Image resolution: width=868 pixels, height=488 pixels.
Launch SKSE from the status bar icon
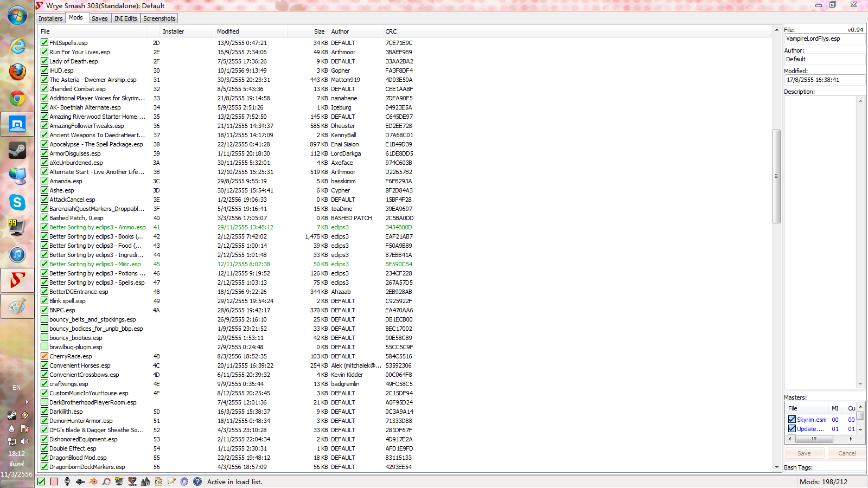[x=80, y=481]
